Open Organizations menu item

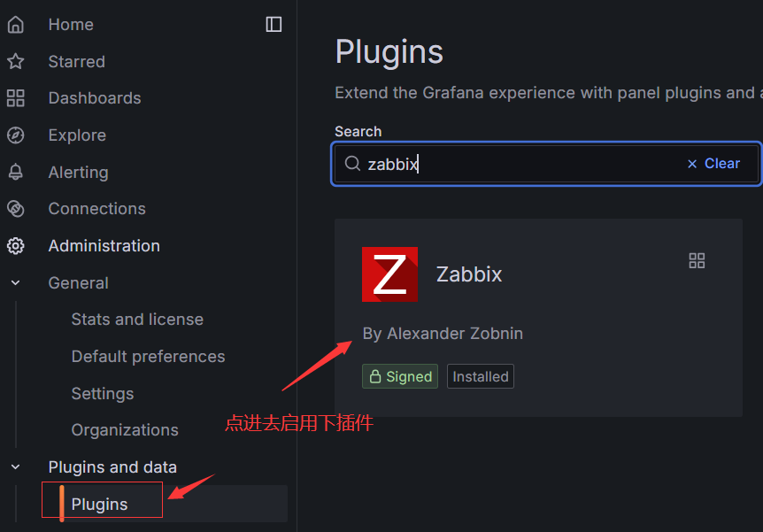[125, 430]
